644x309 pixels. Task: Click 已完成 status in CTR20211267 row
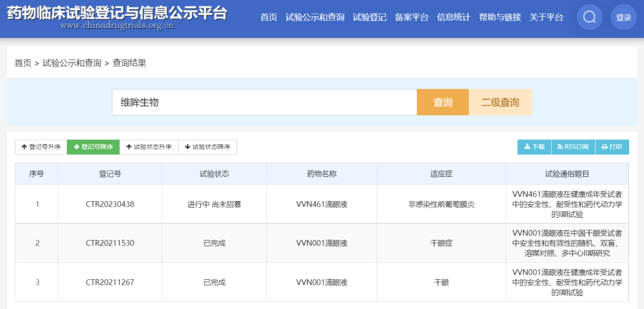click(x=215, y=282)
